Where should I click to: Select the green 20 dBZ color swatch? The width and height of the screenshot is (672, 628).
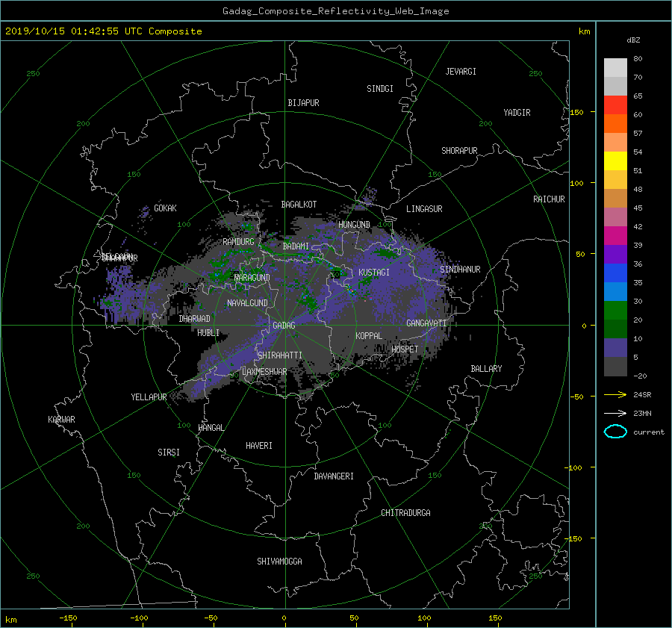[x=615, y=311]
